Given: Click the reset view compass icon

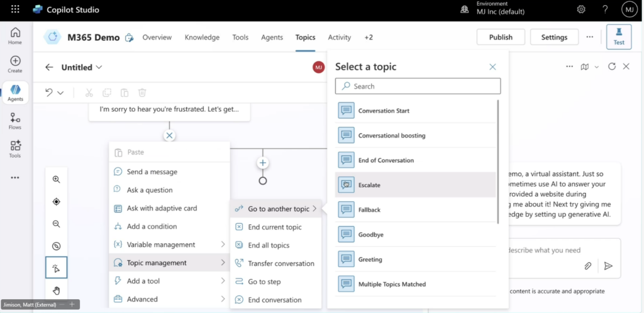Looking at the screenshot, I should click(56, 246).
